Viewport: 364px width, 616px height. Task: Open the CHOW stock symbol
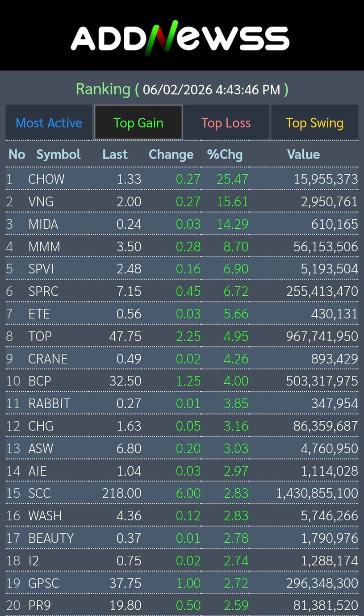46,179
